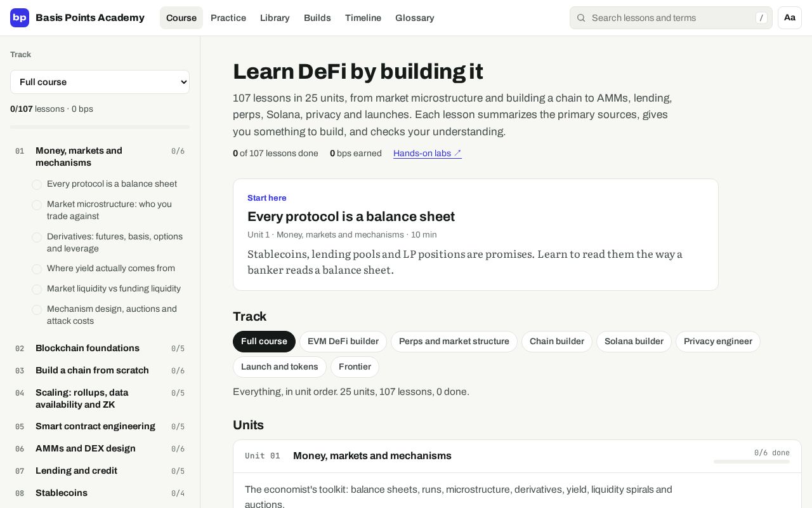Open the Track dropdown showing Full course

tap(100, 82)
